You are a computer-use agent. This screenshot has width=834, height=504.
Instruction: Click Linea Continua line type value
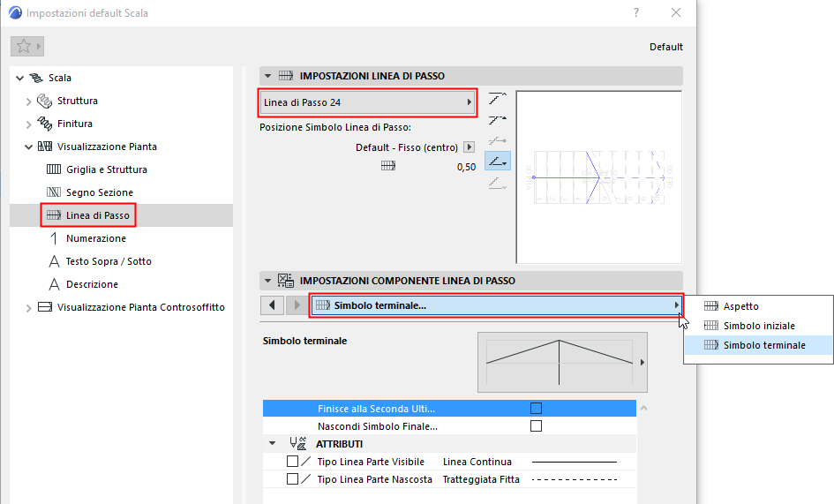tap(477, 462)
